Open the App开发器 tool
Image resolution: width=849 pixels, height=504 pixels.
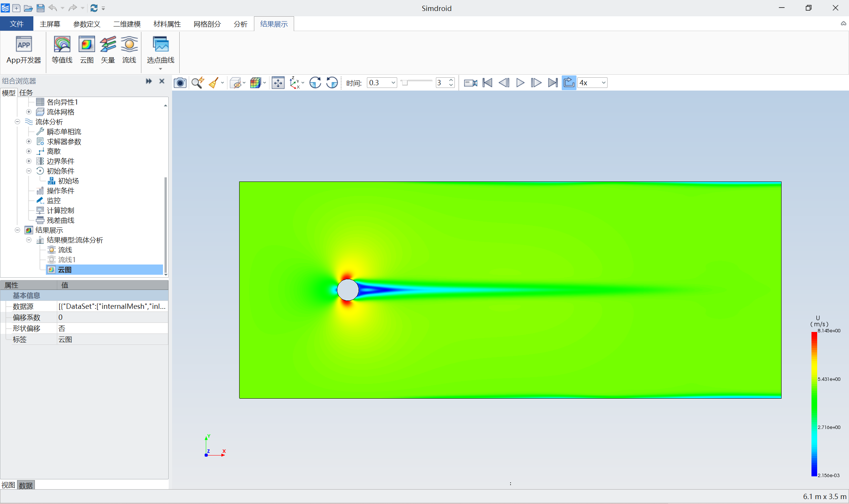[23, 50]
